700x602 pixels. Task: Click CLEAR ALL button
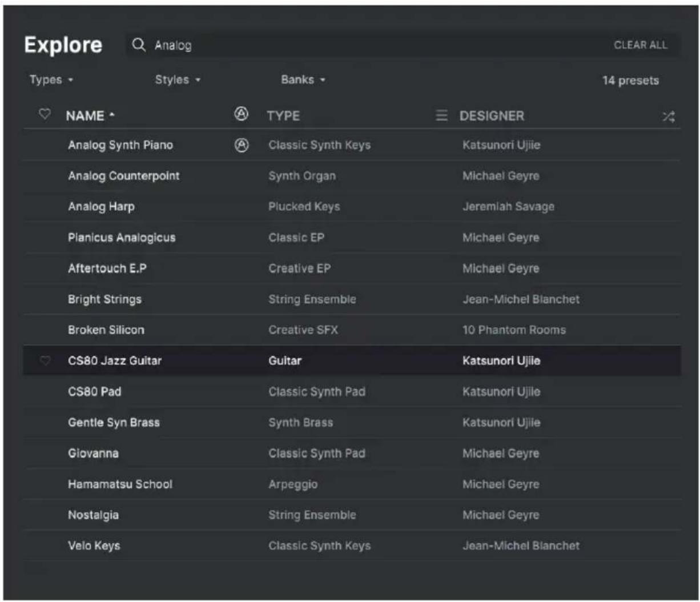[x=640, y=45]
